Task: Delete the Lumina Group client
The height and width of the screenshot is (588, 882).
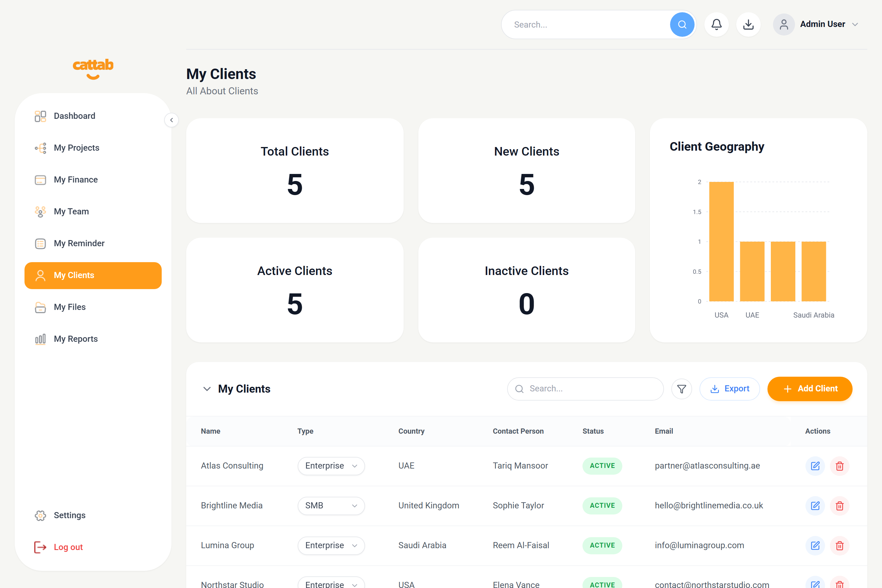Action: 839,545
